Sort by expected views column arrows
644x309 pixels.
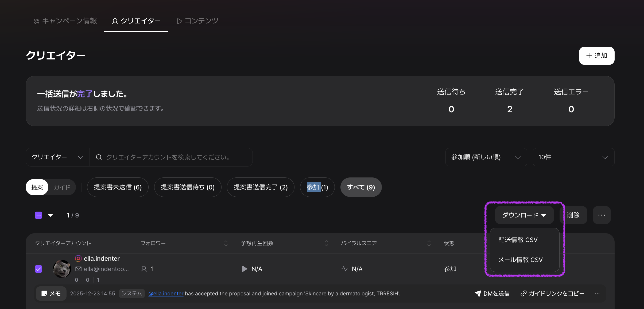coord(326,243)
